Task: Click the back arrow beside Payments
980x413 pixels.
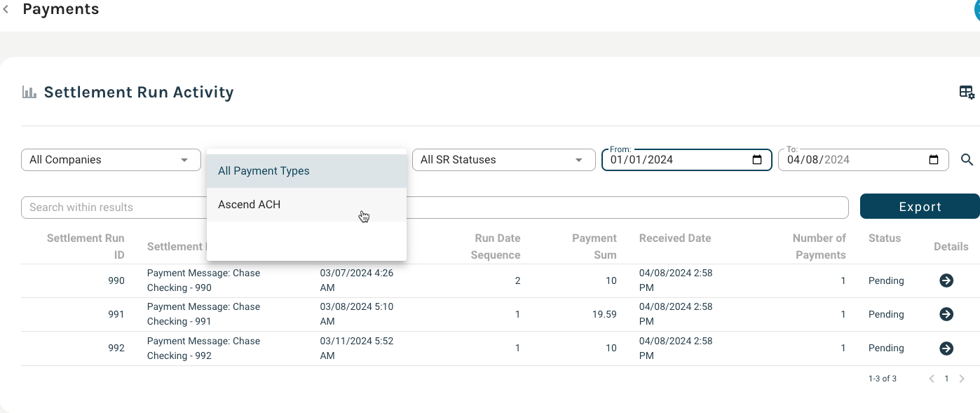Action: pyautogui.click(x=6, y=10)
